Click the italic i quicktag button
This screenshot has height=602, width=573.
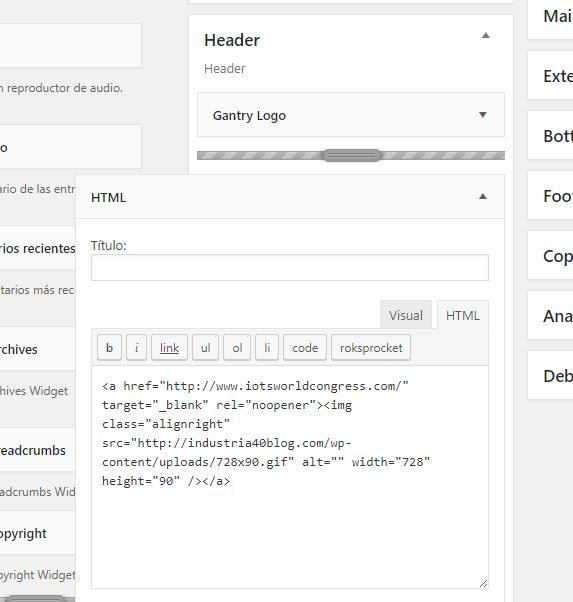(x=136, y=347)
